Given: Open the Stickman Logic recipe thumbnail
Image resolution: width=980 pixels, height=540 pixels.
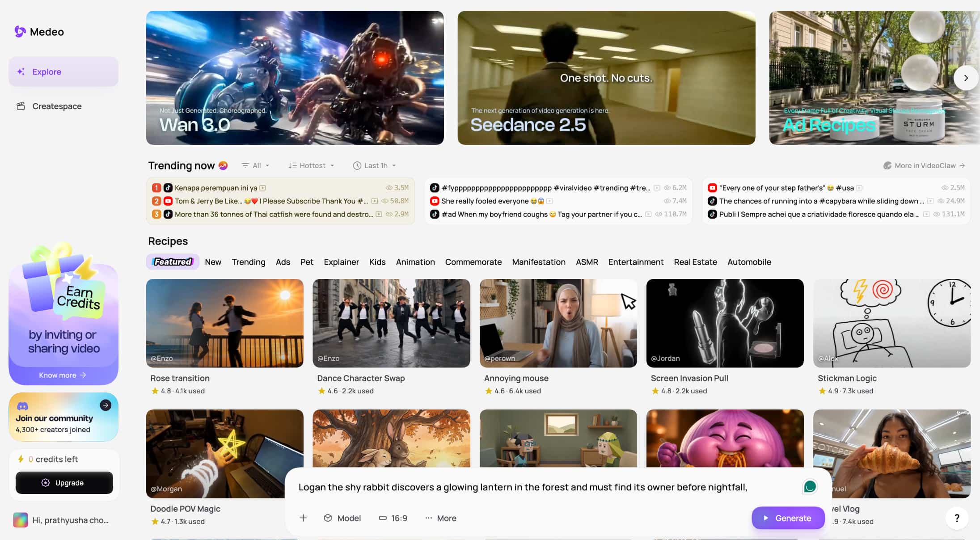Looking at the screenshot, I should click(x=892, y=323).
